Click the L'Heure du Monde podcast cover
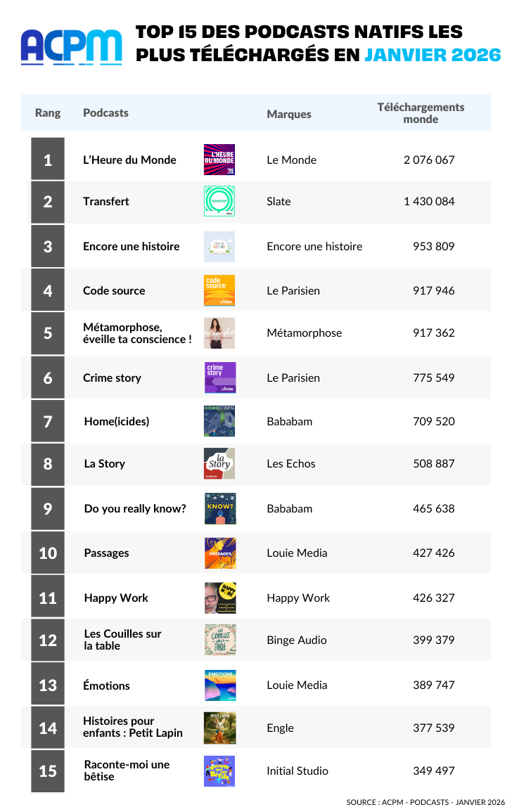The height and width of the screenshot is (812, 512). pyautogui.click(x=219, y=160)
